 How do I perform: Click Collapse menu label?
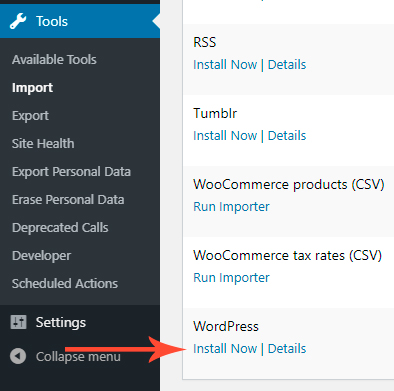point(78,356)
